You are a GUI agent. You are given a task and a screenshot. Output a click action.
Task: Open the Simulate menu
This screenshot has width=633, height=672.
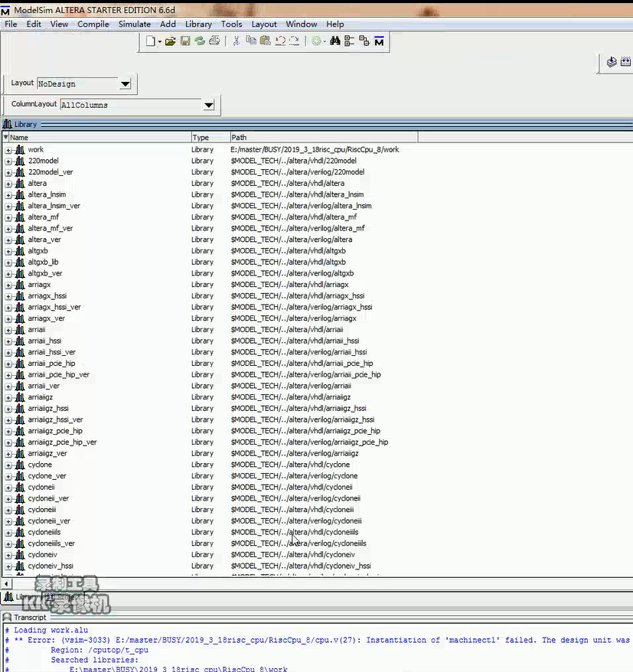tap(135, 24)
